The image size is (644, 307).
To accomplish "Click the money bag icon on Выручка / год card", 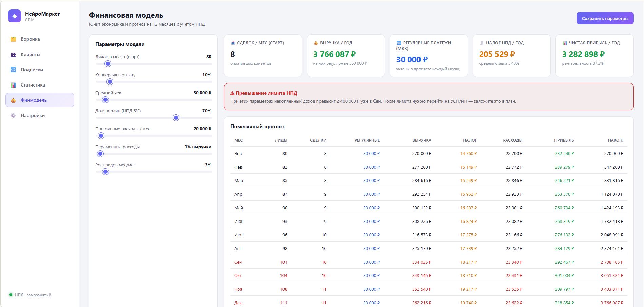I will point(316,43).
